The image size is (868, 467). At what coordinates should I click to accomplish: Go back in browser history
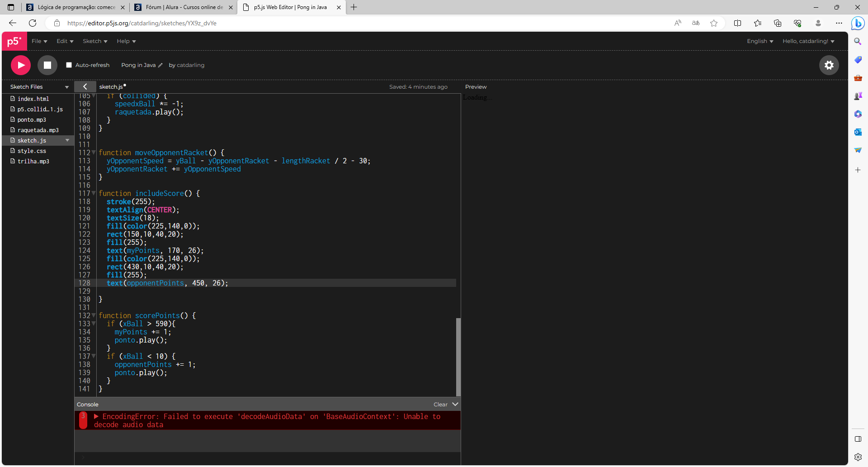click(x=13, y=23)
